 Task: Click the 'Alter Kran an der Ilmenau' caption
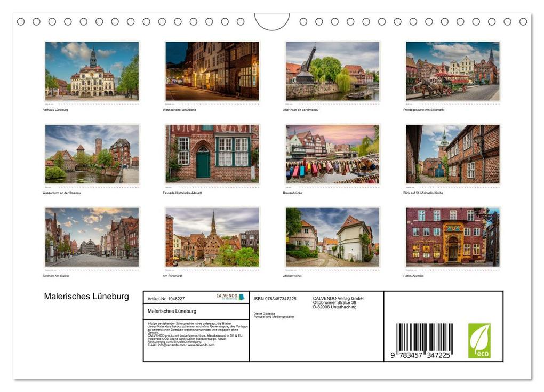click(x=300, y=110)
